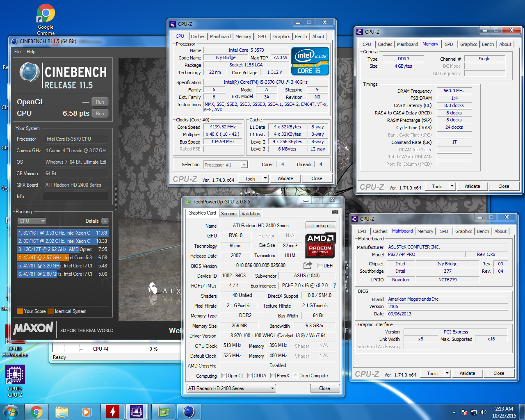Viewport: 525px width, 420px height.
Task: Open the Cinebench File menu
Action: tap(18, 52)
